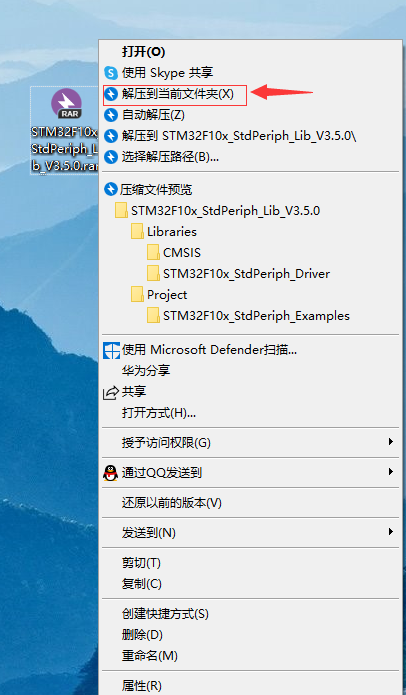
Task: Click the blue icon beside 解压到 STM32F10x_StdPeriph_Lib_V3.5.0\
Action: pyautogui.click(x=110, y=136)
